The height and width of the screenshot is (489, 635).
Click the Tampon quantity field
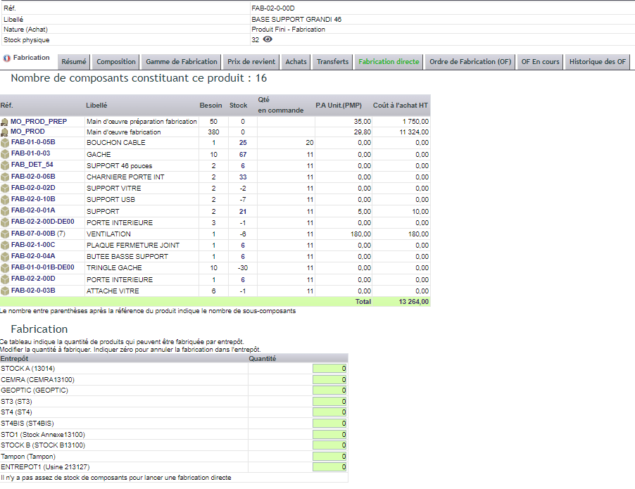[x=329, y=456]
